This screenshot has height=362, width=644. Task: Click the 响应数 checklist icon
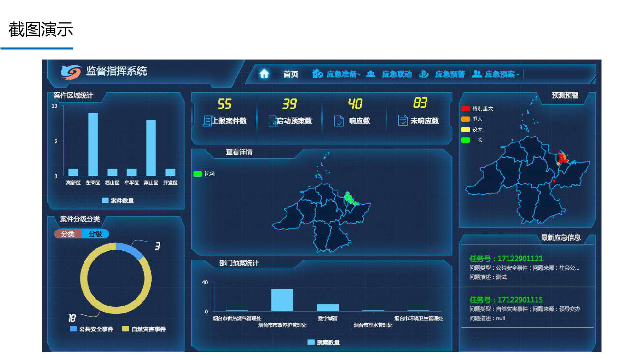coord(339,121)
